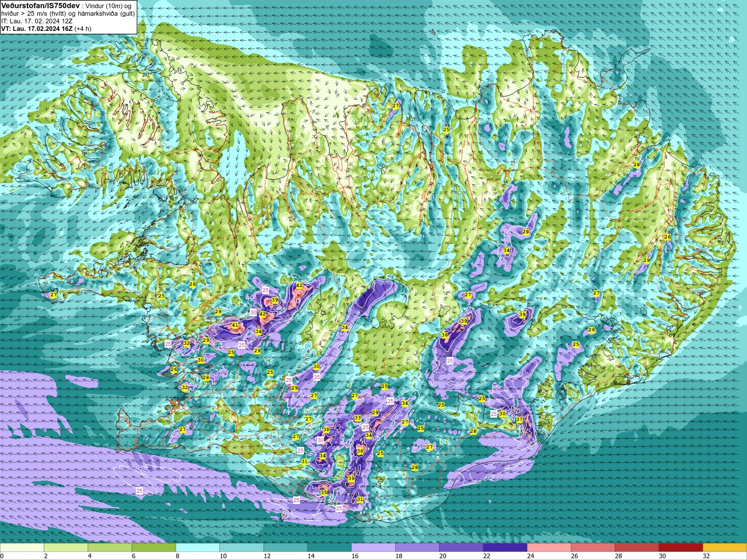Select the medium purple 18–20 legend swatch
The image size is (747, 560).
pyautogui.click(x=417, y=548)
